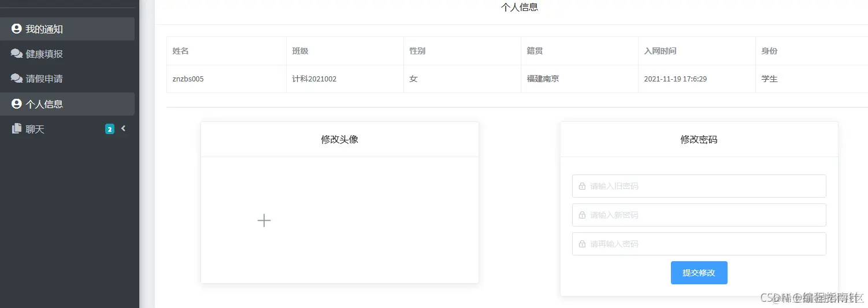Click the timestamp 2021-11-19 17:6:29
Screen dimensions: 868x308
pos(676,79)
